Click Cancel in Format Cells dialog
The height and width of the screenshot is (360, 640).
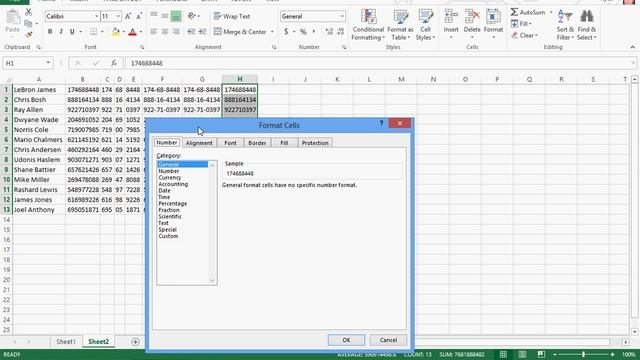[388, 340]
